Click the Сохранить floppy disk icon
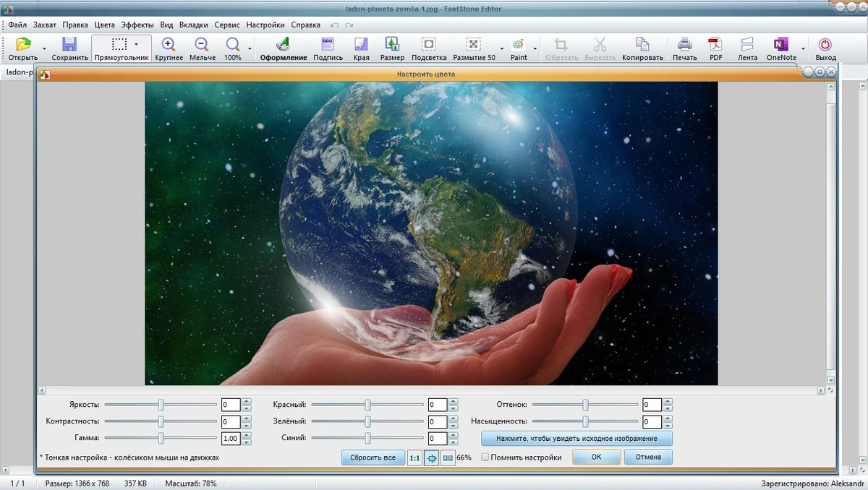Viewport: 868px width, 490px height. [69, 45]
